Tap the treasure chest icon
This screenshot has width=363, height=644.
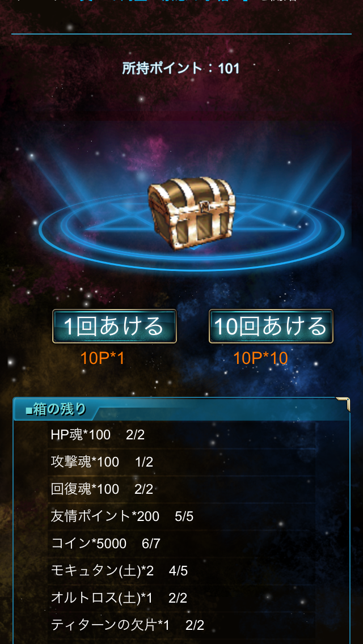pyautogui.click(x=192, y=212)
